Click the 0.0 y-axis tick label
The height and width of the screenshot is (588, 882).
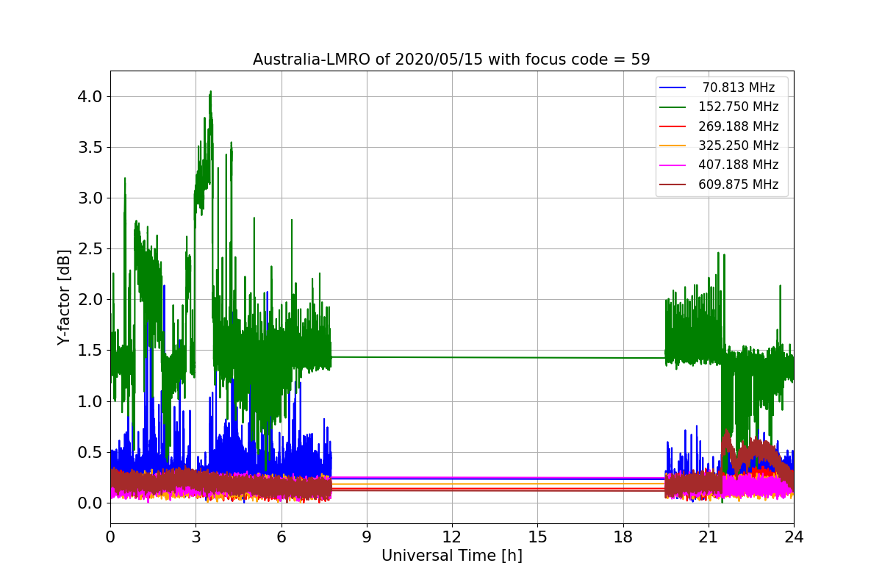click(x=91, y=503)
